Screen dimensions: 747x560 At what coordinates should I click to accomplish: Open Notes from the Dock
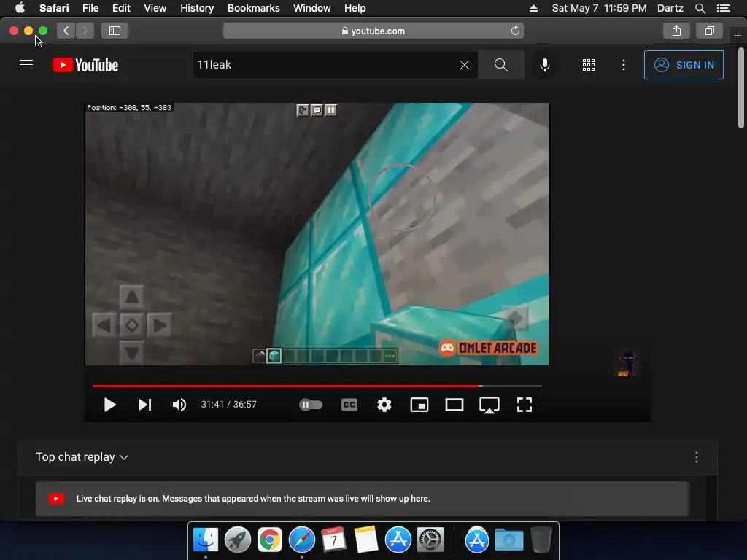click(366, 540)
